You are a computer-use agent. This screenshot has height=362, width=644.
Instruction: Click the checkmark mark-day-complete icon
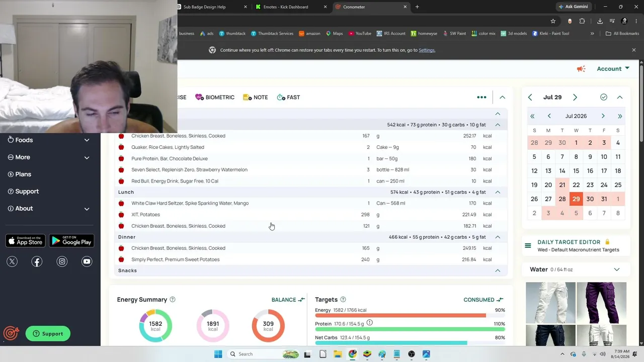click(x=604, y=97)
